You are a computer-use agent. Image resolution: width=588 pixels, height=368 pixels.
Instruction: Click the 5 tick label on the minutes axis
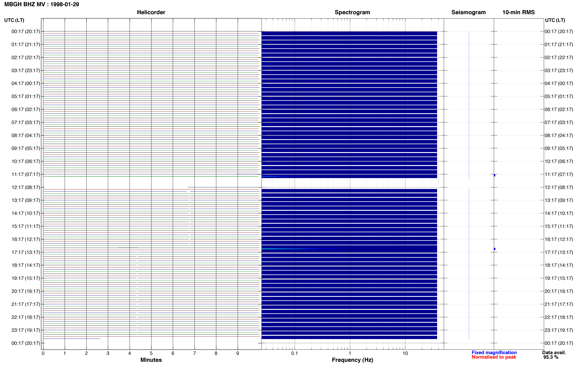151,353
